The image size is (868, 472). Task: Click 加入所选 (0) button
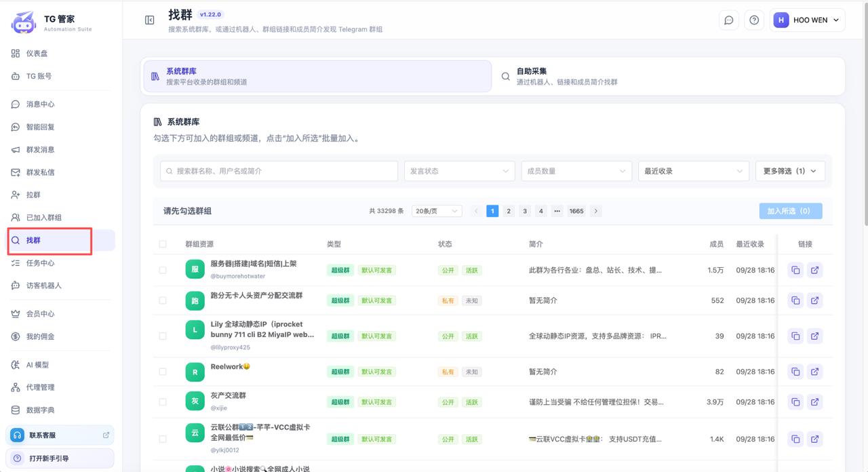click(791, 211)
